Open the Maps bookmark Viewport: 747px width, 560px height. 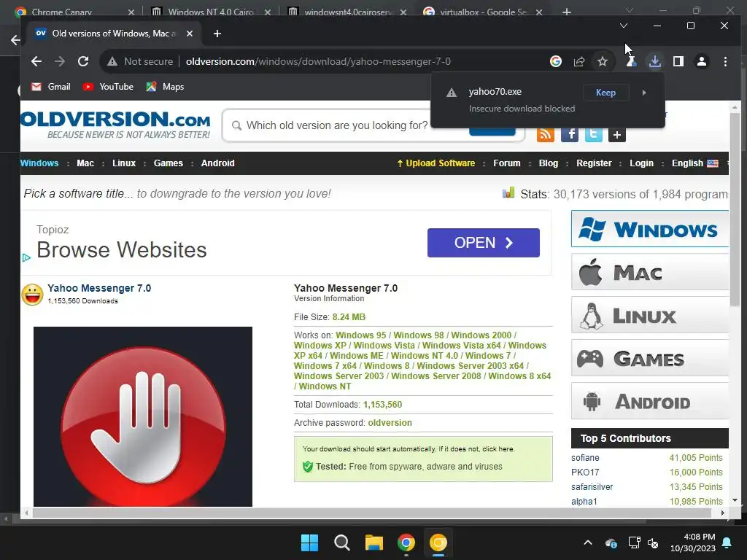tap(165, 87)
